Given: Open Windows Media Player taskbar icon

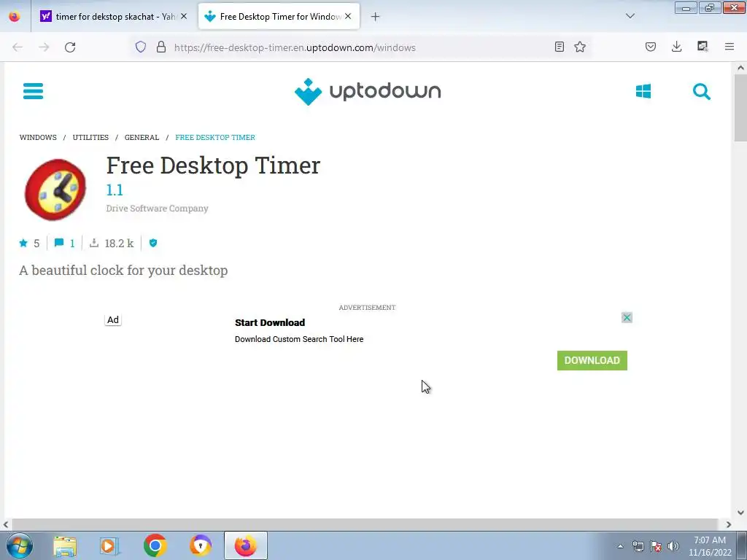Looking at the screenshot, I should [109, 546].
